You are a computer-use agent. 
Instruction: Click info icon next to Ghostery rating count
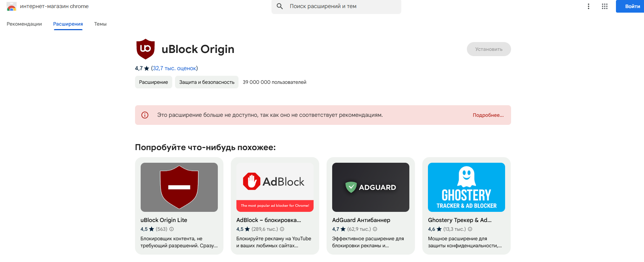(470, 229)
